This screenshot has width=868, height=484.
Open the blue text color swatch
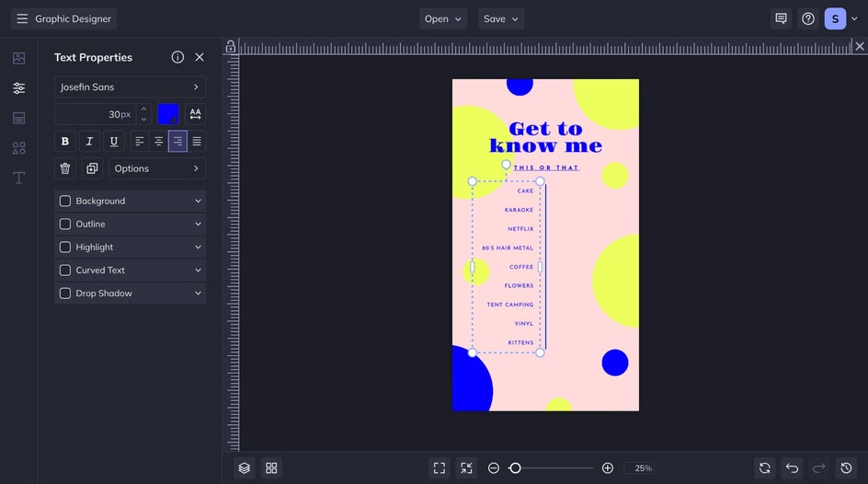point(168,114)
